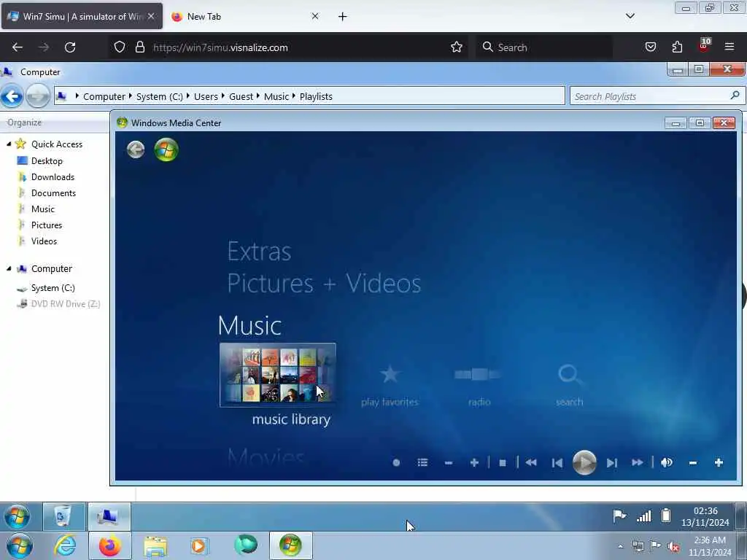Open Windows Media Player from taskbar
Viewport: 747px width, 560px height.
[x=199, y=545]
